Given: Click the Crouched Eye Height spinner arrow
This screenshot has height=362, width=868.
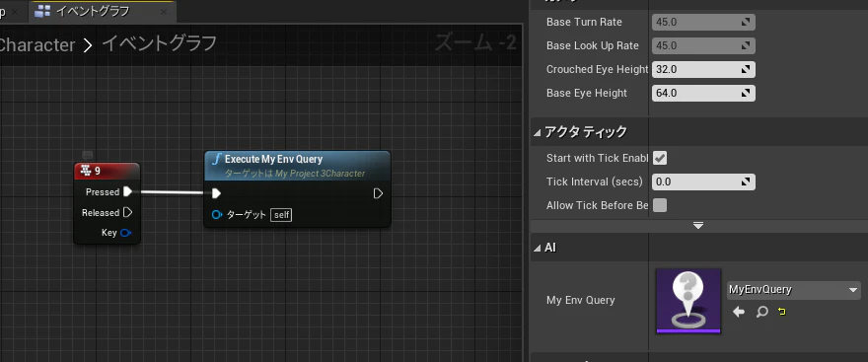Looking at the screenshot, I should [747, 70].
